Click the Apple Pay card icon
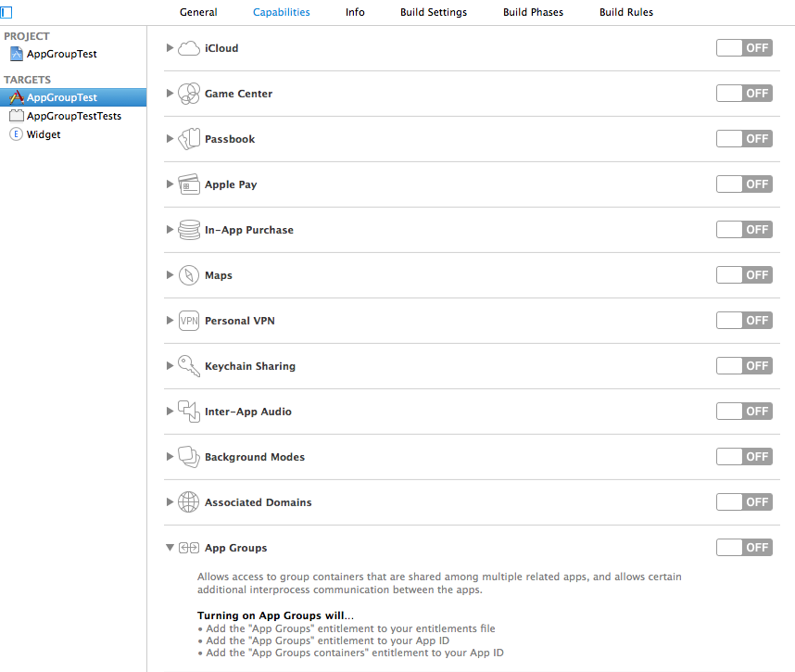This screenshot has height=672, width=795. [x=189, y=184]
